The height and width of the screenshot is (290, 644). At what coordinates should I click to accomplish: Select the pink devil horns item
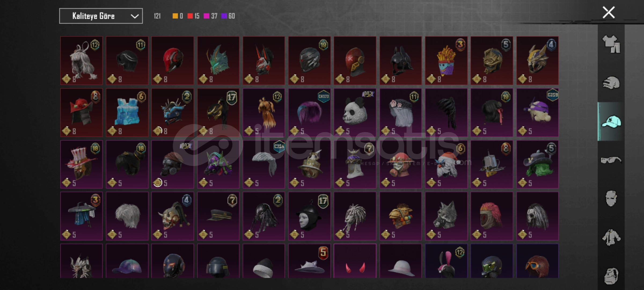coord(355,261)
